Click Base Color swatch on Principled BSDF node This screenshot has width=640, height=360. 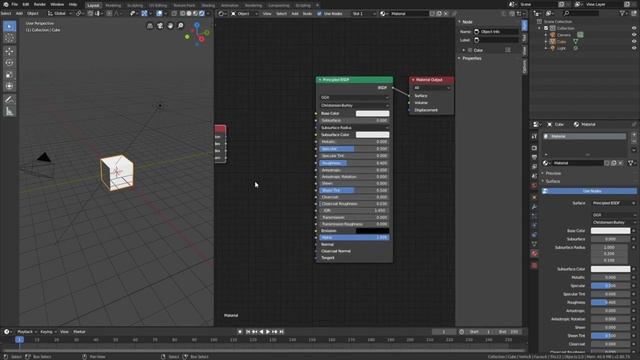[x=372, y=113]
